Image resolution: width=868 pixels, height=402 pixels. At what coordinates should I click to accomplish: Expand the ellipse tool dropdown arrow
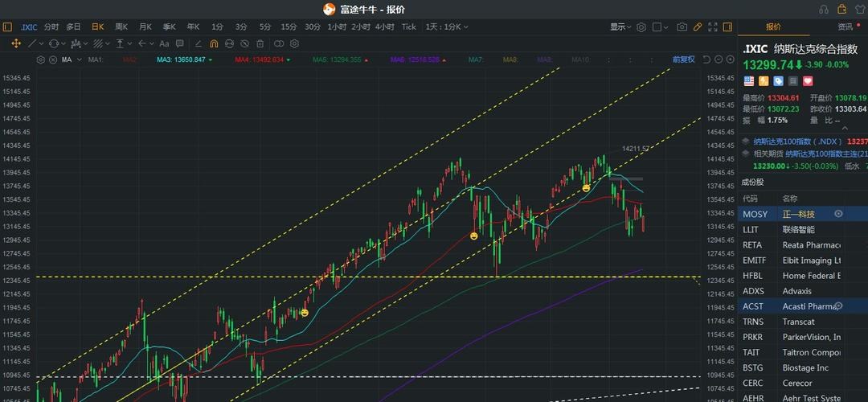(63, 43)
